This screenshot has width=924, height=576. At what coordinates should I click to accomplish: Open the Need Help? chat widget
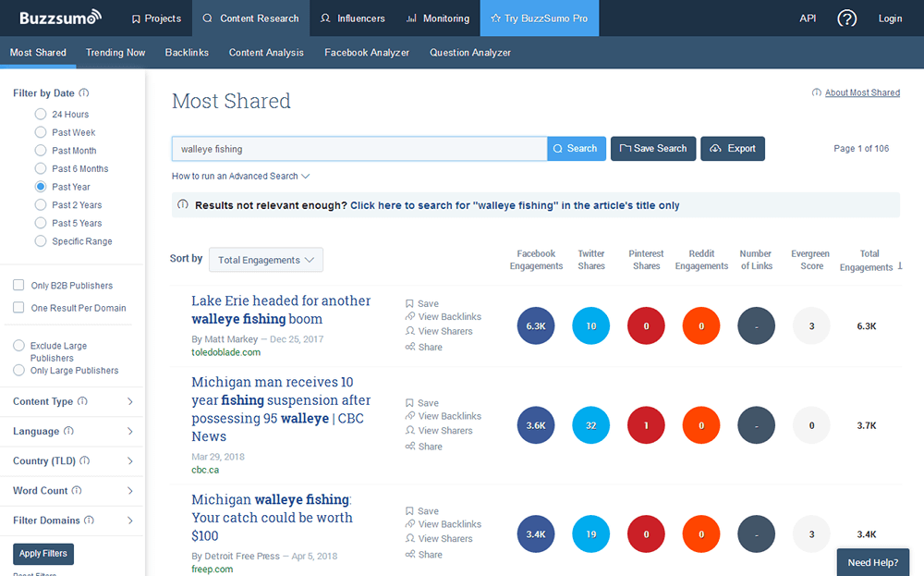(x=873, y=562)
